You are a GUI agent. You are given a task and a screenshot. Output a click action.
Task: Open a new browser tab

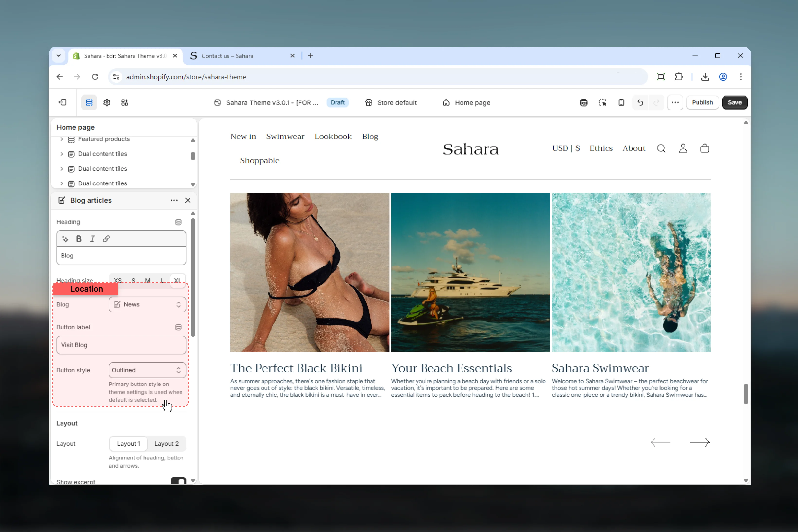coord(310,56)
